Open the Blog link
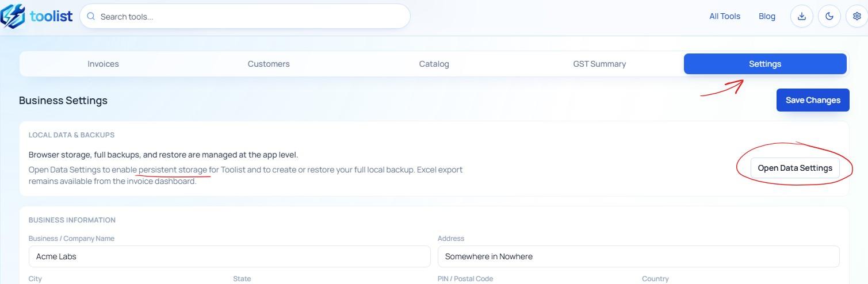The width and height of the screenshot is (868, 284). coord(767,17)
